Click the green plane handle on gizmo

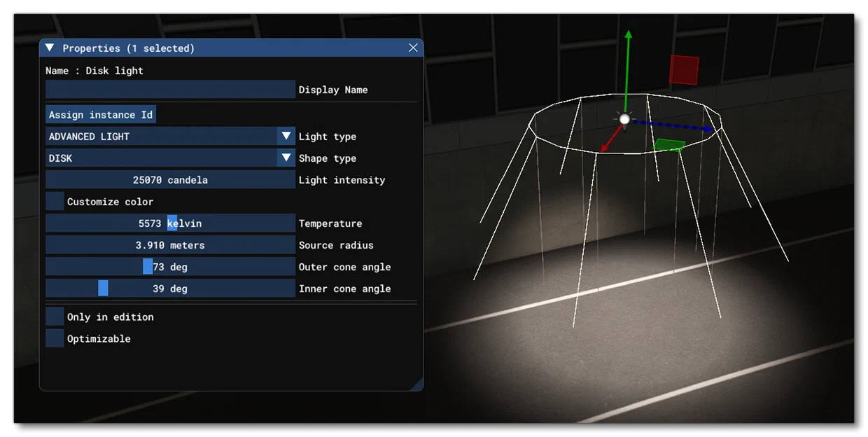coord(669,145)
